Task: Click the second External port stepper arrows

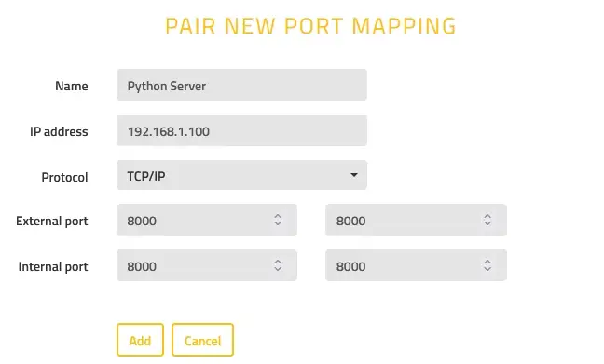Action: click(487, 220)
